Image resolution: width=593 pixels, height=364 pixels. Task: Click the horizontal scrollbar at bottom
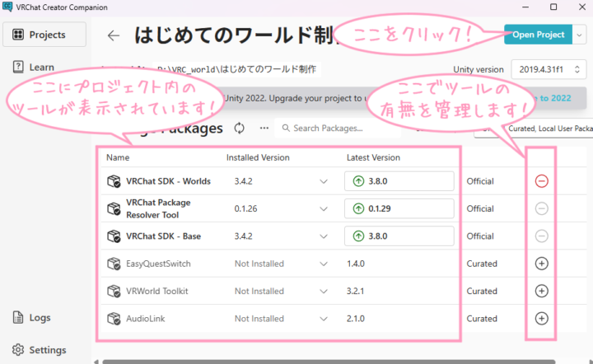(329, 362)
